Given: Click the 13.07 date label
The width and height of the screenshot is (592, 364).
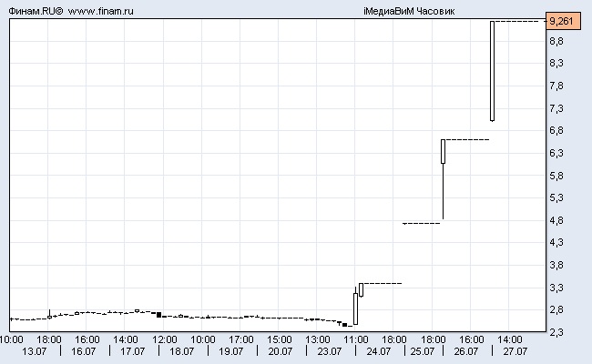Looking at the screenshot, I should coord(35,351).
